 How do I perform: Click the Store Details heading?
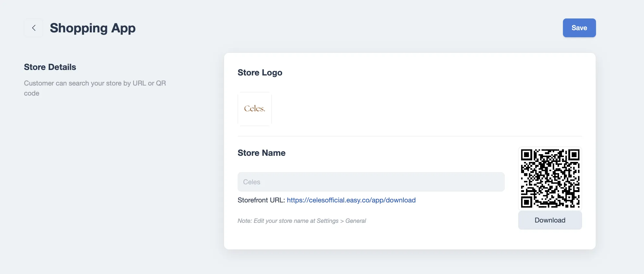[x=50, y=67]
